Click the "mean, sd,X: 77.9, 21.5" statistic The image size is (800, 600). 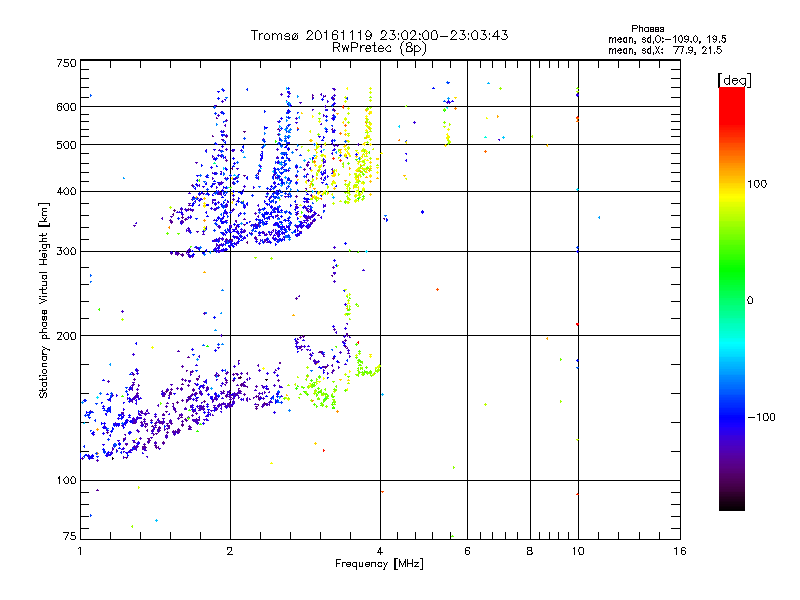(665, 50)
